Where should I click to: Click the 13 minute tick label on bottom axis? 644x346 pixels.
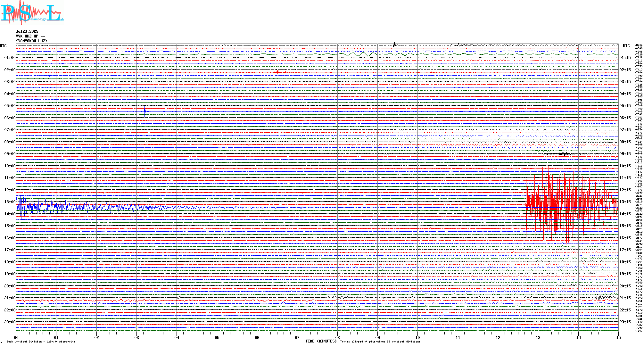[538, 337]
